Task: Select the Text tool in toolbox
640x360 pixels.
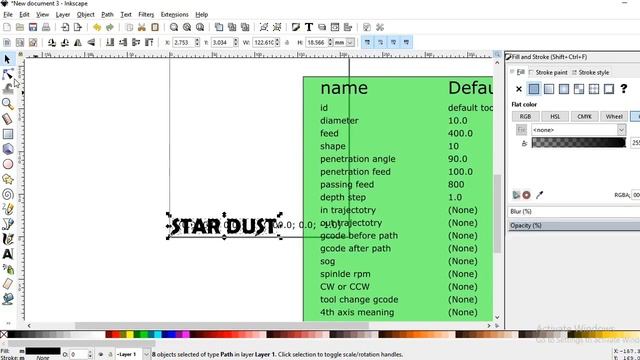Action: (x=7, y=254)
